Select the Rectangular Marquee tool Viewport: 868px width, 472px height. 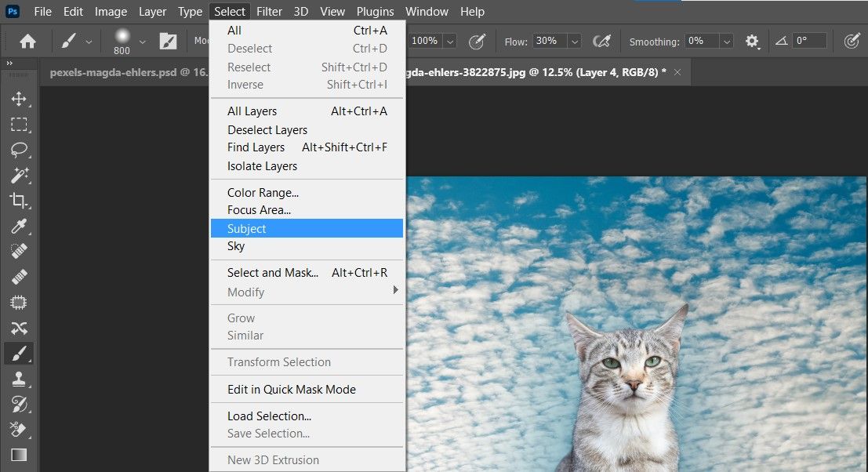(19, 124)
